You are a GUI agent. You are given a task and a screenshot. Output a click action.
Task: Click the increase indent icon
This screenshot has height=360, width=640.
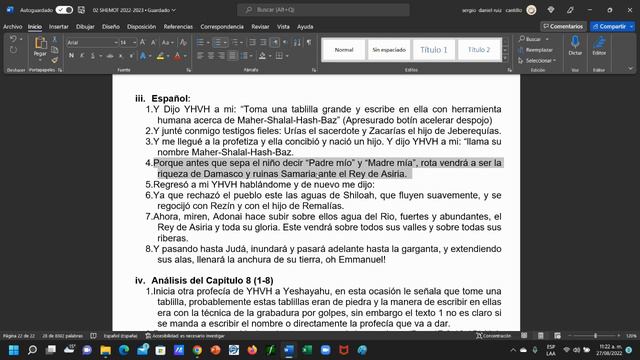pos(263,42)
